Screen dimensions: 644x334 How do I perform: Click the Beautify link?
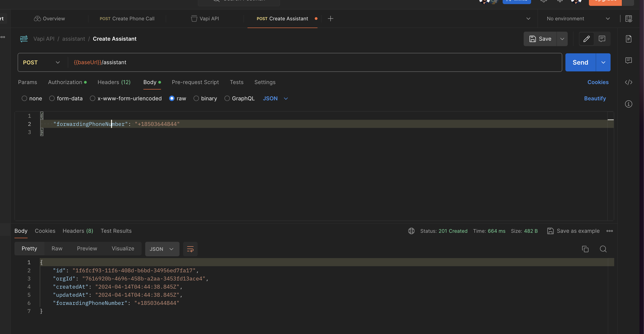tap(595, 98)
